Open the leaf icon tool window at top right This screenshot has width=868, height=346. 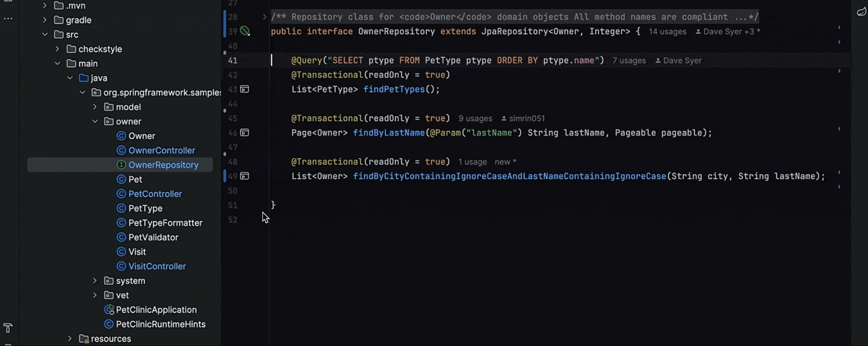[861, 12]
